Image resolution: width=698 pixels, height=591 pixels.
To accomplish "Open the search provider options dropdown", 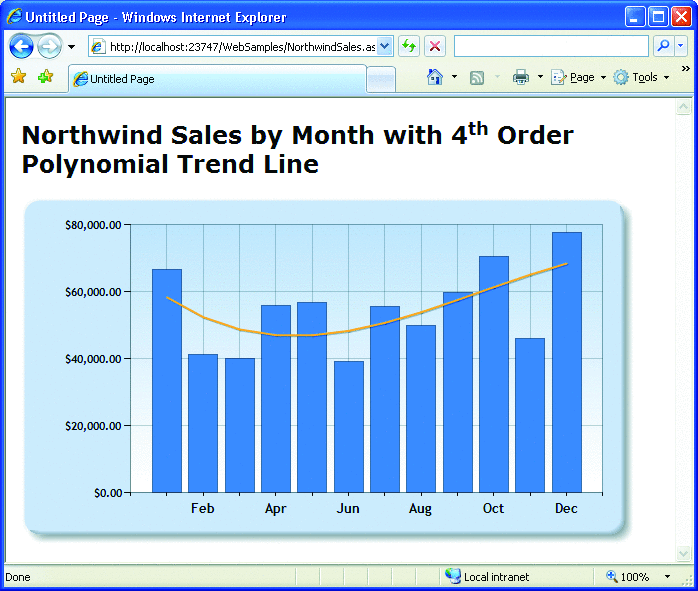I will pyautogui.click(x=681, y=46).
